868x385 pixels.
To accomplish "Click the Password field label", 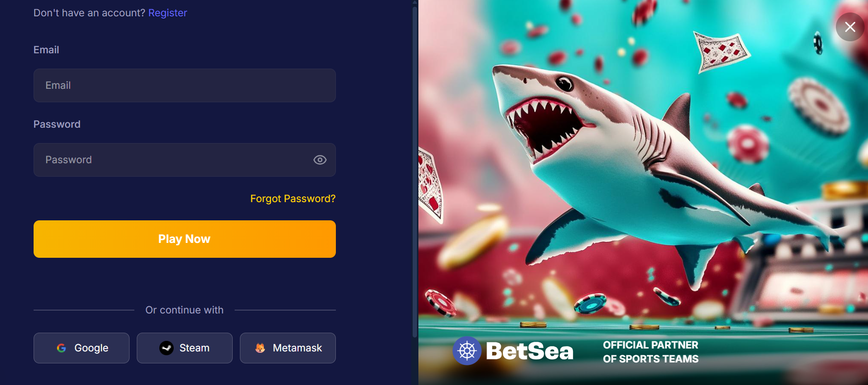I will tap(57, 124).
